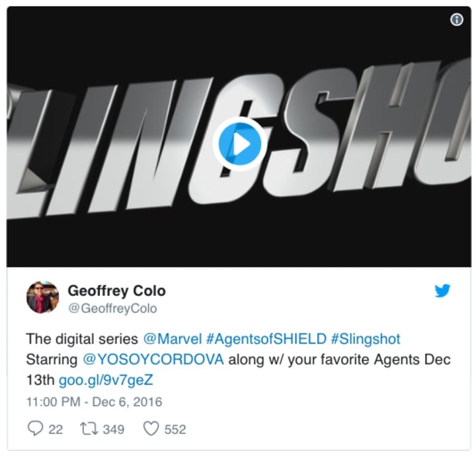The height and width of the screenshot is (457, 476).
Task: Open the #Slingshot hashtag
Action: (366, 339)
